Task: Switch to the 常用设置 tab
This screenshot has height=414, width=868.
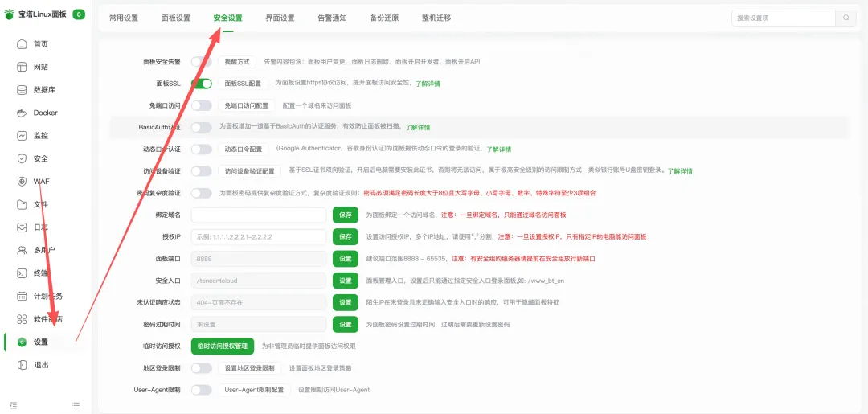Action: point(124,18)
